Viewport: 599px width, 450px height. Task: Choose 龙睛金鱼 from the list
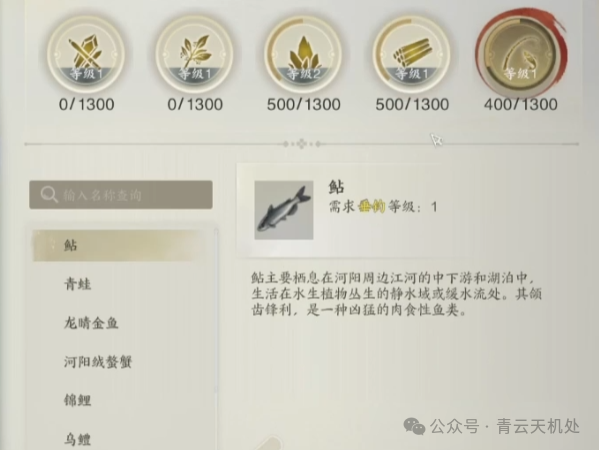coord(91,323)
